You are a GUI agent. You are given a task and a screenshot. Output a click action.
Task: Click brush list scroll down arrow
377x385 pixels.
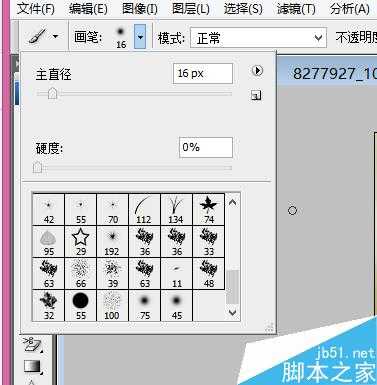point(233,313)
